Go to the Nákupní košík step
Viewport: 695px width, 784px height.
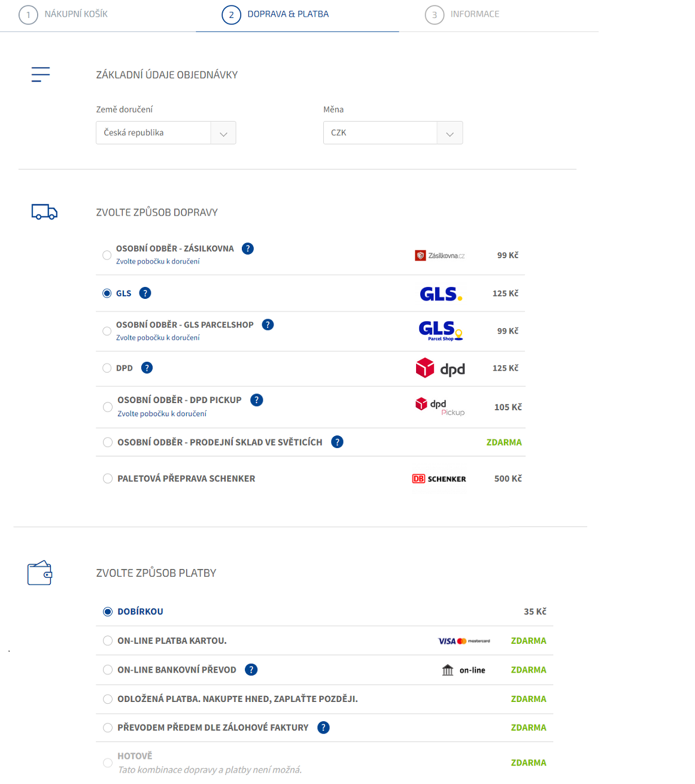click(76, 14)
